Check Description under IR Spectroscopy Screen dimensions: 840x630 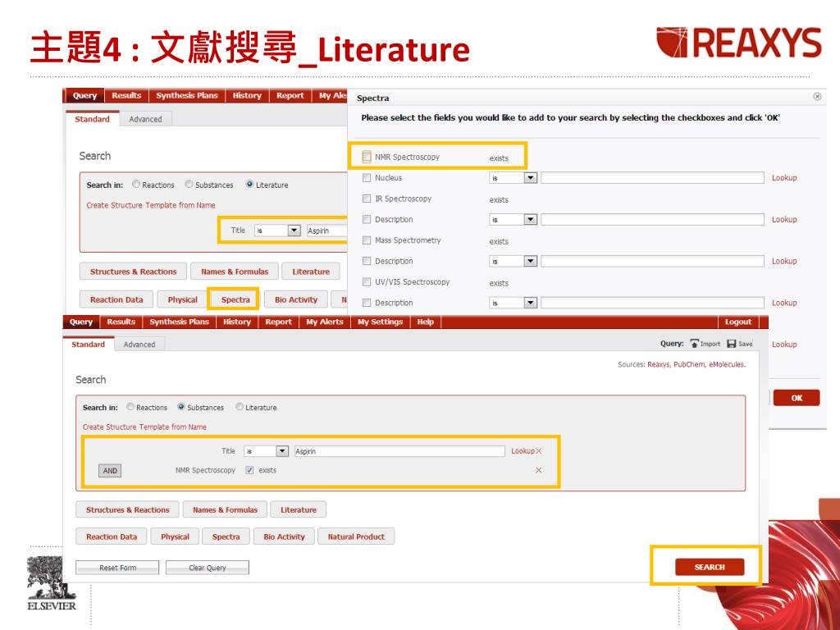tap(367, 220)
